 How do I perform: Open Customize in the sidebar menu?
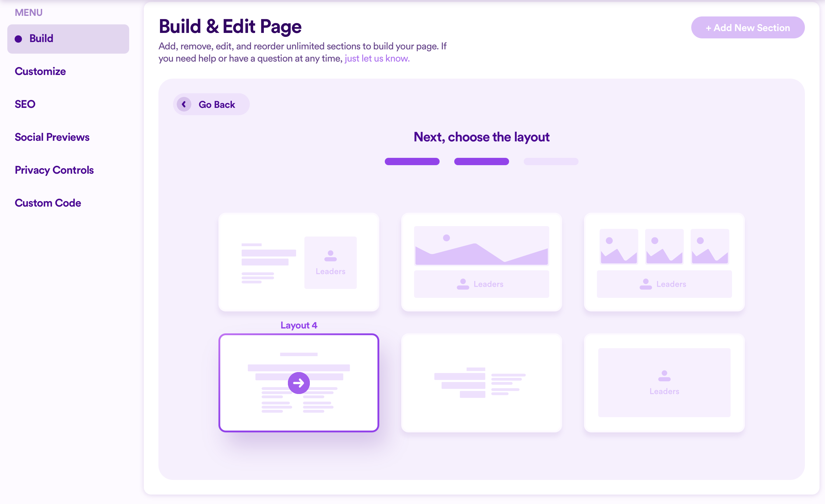tap(40, 71)
